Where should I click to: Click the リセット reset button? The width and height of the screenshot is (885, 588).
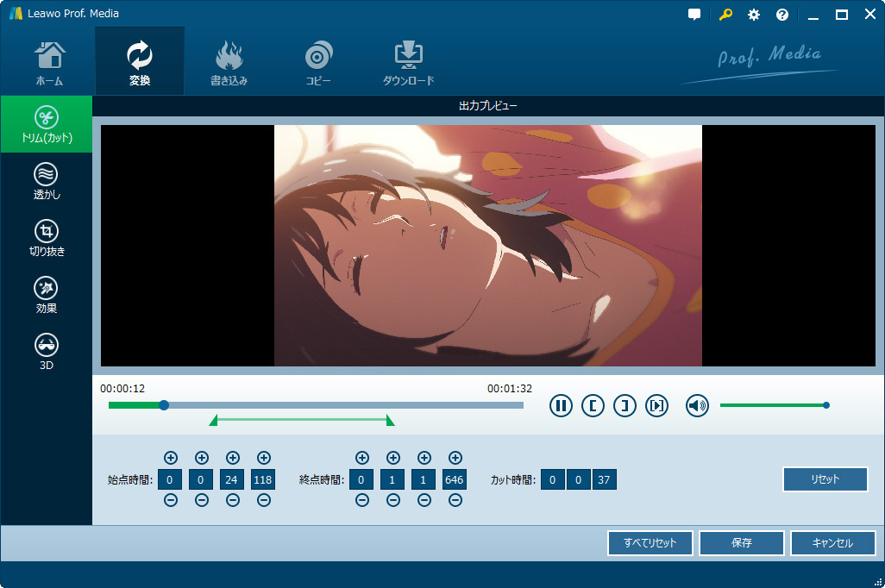tap(825, 479)
